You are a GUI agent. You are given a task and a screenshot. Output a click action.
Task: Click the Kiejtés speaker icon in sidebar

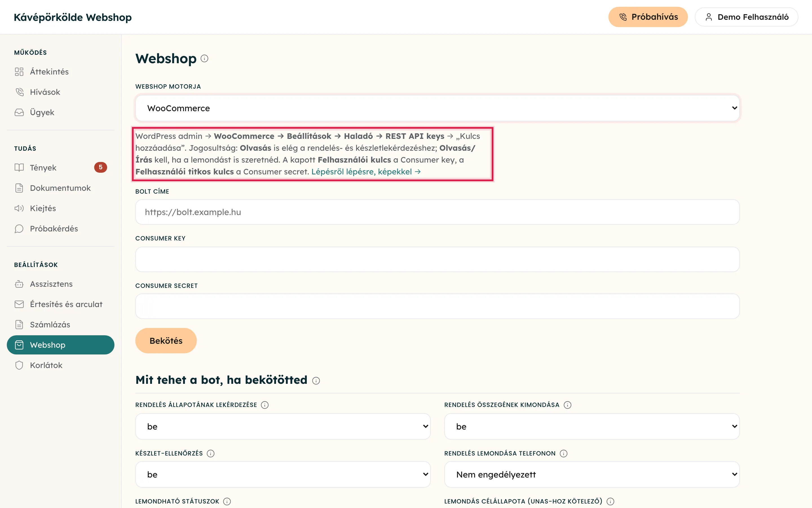point(19,208)
